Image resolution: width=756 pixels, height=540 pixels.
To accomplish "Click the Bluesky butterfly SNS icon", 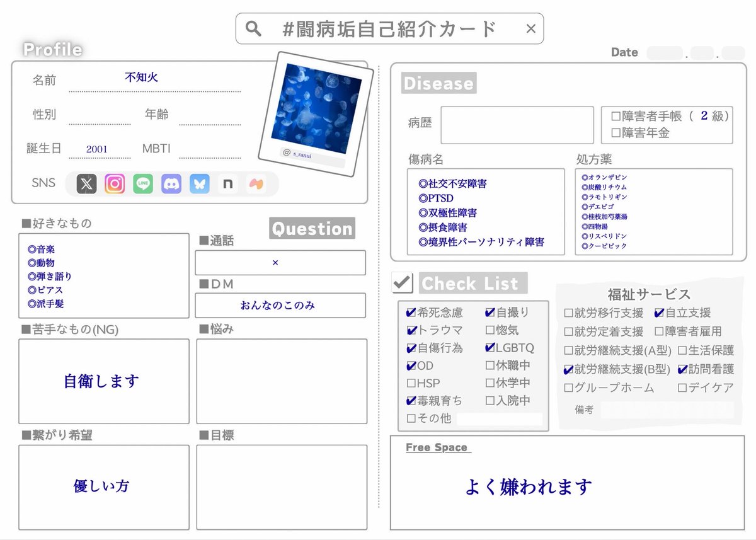I will coord(200,184).
